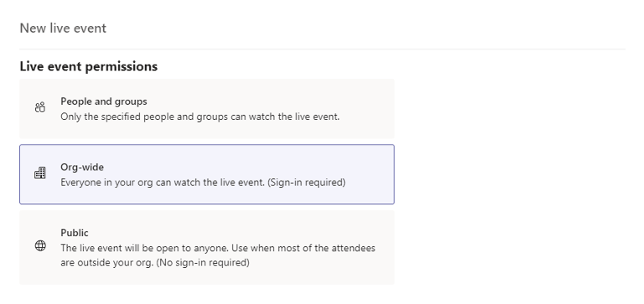Click the "(No sign-in required)" note
Screen dimensions: 644x304
click(x=202, y=263)
